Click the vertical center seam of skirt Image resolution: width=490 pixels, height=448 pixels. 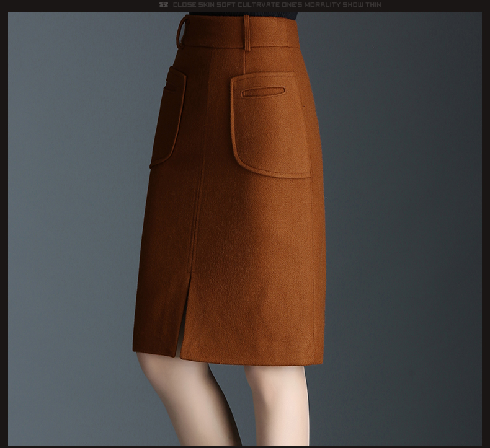click(x=202, y=186)
